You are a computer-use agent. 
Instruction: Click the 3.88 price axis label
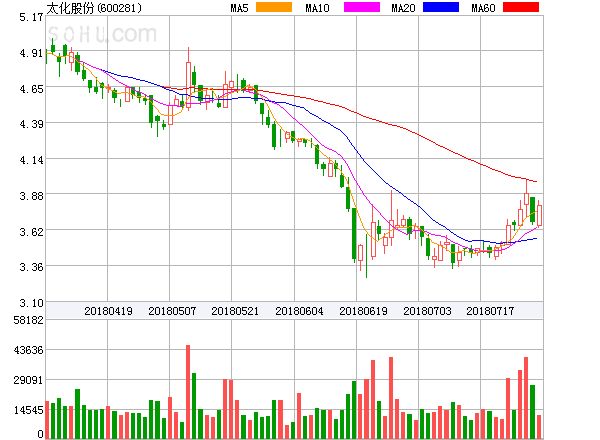(x=31, y=196)
